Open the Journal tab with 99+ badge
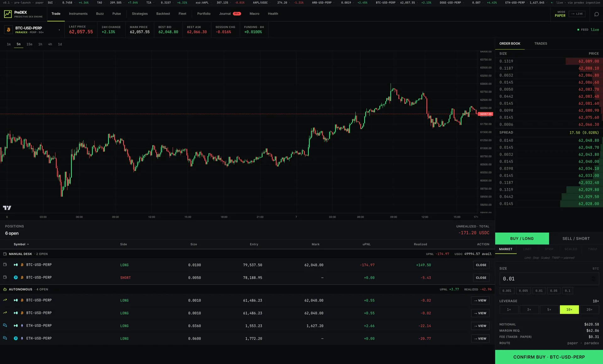 click(x=230, y=14)
